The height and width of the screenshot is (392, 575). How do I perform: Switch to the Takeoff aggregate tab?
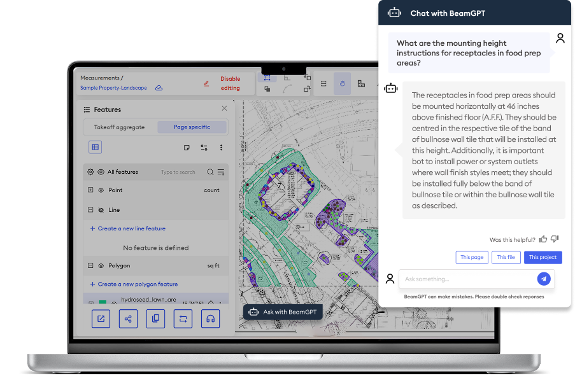[120, 127]
